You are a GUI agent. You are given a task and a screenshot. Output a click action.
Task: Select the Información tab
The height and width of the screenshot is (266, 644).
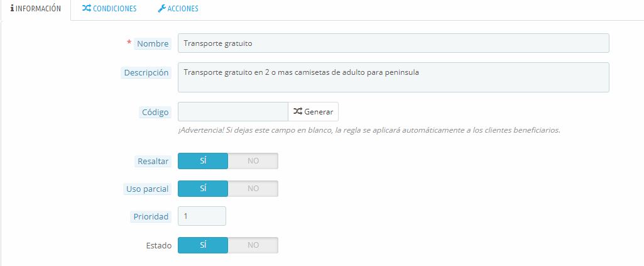point(36,9)
